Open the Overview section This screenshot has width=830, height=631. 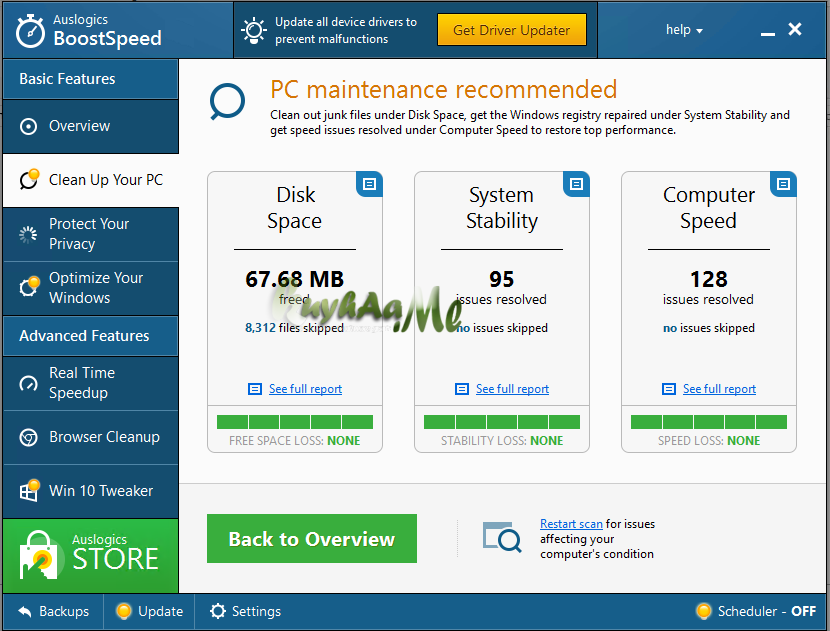[x=91, y=127]
